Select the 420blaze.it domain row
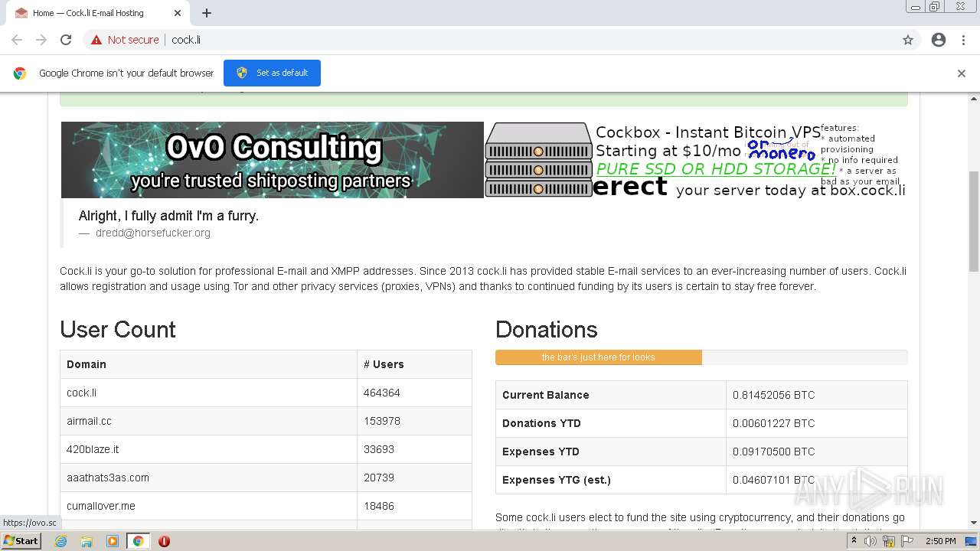This screenshot has width=980, height=551. 266,449
